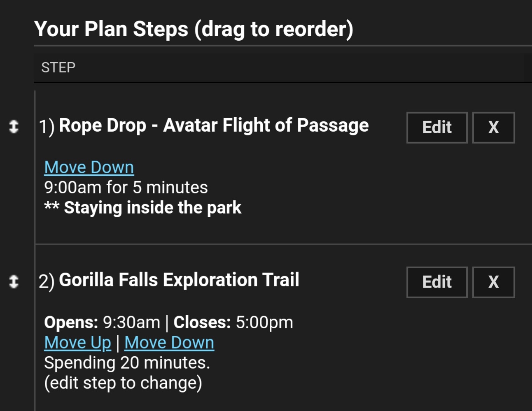Click Move Down under Gorilla Falls step
Screen dimensions: 532x411
169,343
